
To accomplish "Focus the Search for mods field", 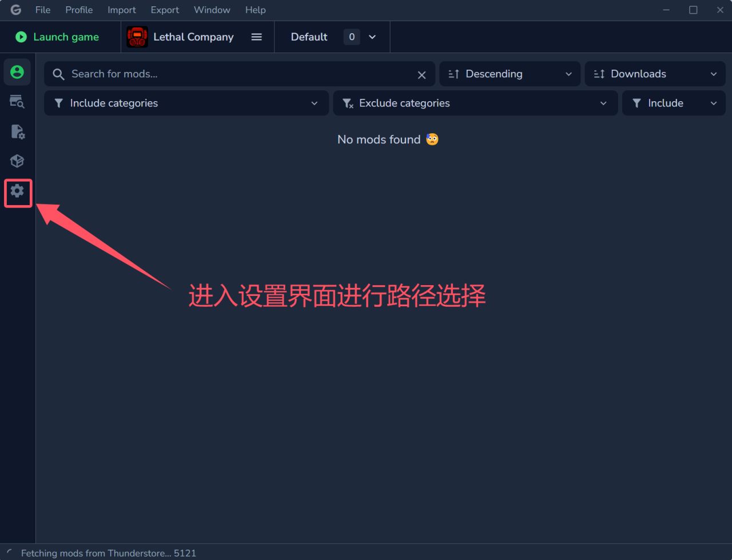I will tap(240, 74).
